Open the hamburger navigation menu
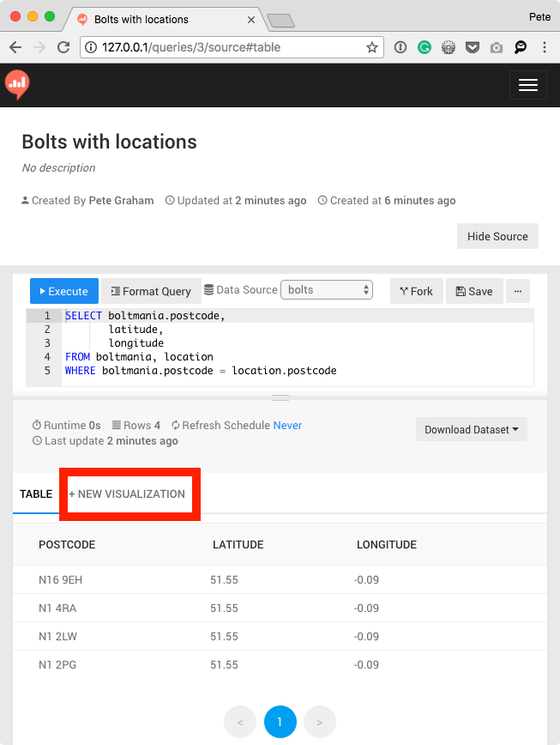560x745 pixels. (x=527, y=85)
